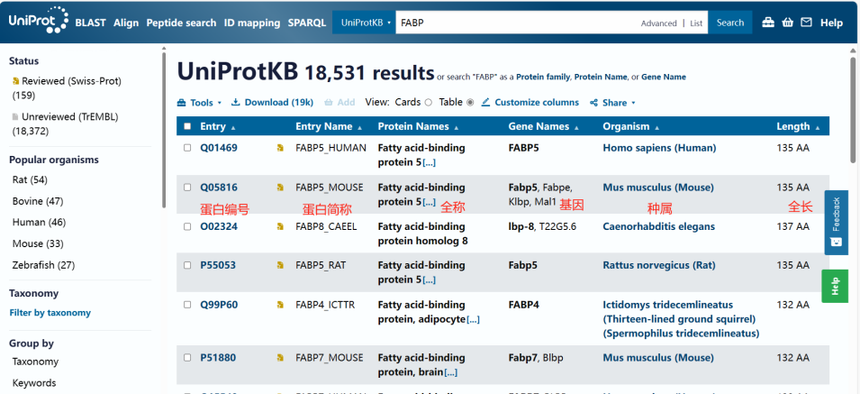
Task: Sort by Organism column arrow
Action: tap(657, 128)
